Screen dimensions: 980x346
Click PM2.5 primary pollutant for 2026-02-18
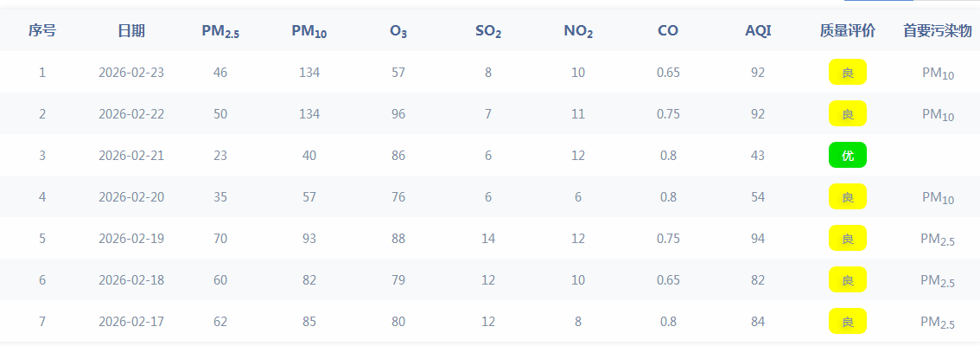pyautogui.click(x=938, y=281)
